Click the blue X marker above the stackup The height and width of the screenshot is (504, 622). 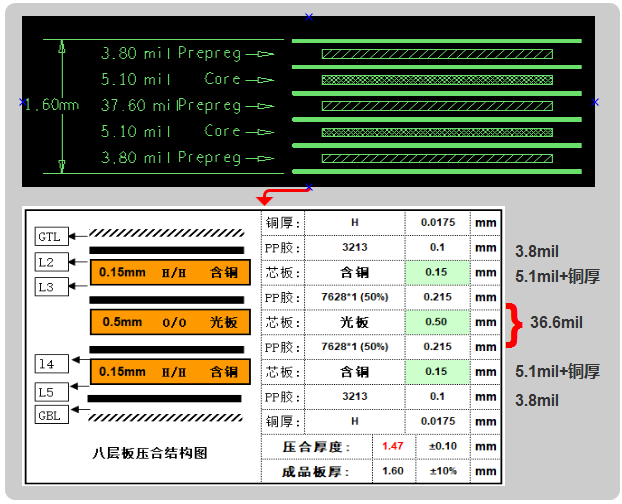(x=308, y=17)
